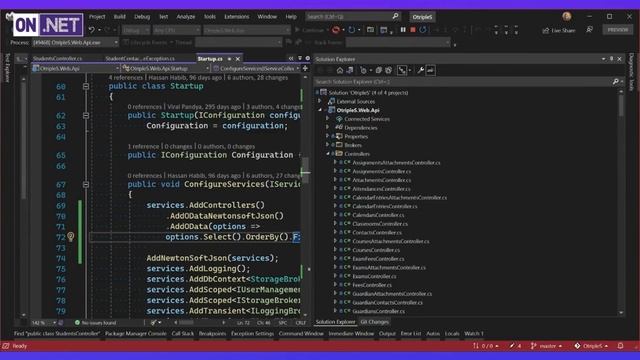
Task: Click Collapse All in Solution Explorer
Action: 379,70
